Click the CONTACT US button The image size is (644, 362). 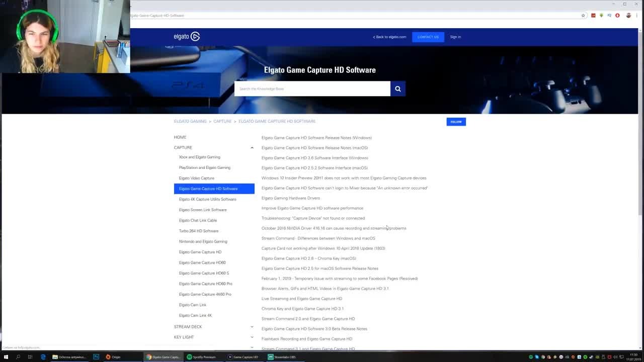(x=428, y=37)
